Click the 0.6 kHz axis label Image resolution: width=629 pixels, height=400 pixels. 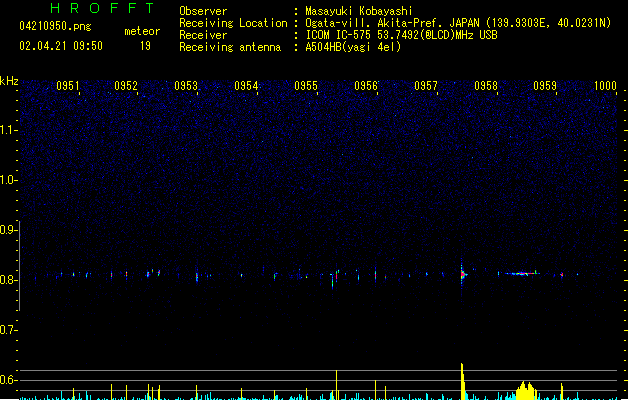tap(8, 380)
